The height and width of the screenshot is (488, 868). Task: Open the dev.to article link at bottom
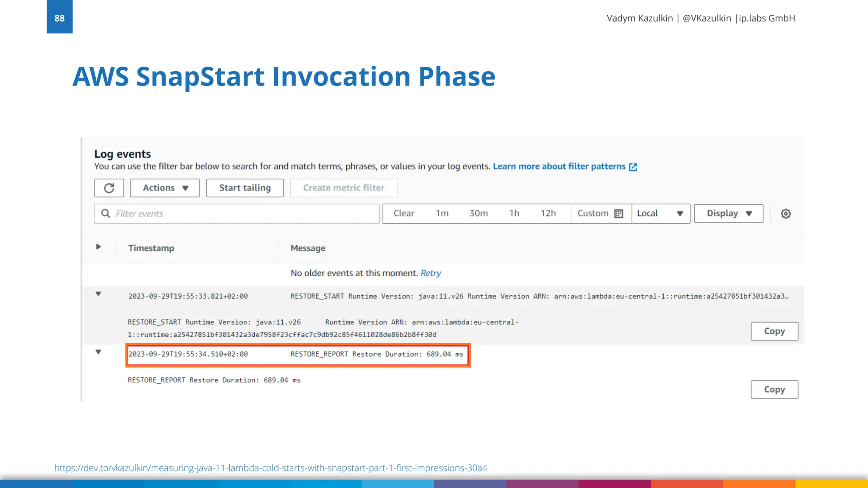[271, 468]
